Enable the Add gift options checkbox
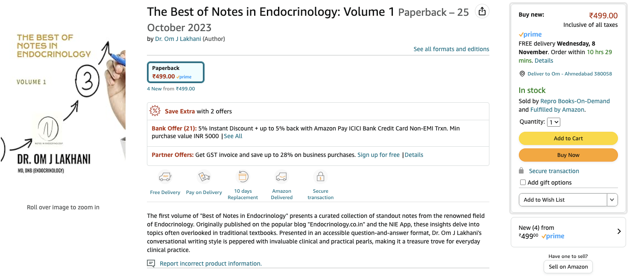644x278 pixels. pyautogui.click(x=523, y=182)
